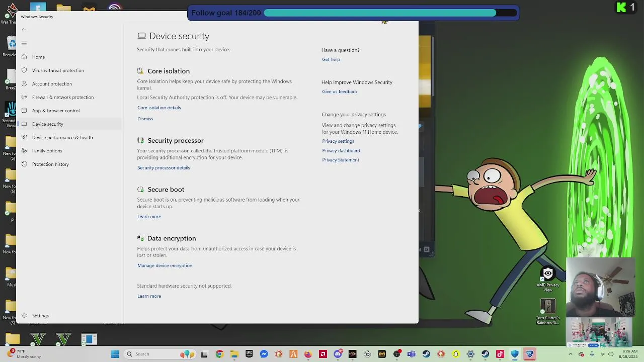644x362 pixels.
Task: Open File Explorer from the taskbar
Action: [234, 354]
